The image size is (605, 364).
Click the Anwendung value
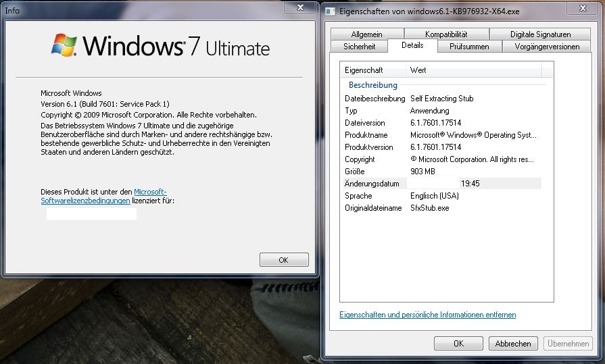(x=429, y=111)
